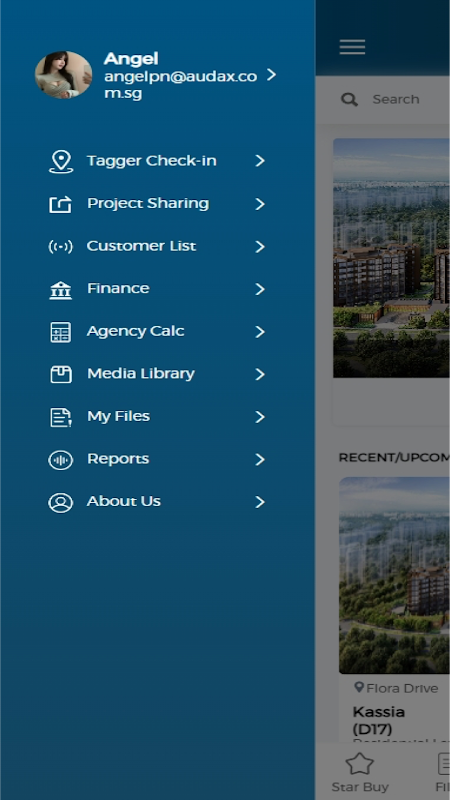Click inside the Search input field
Image resolution: width=450 pixels, height=800 pixels.
383,99
